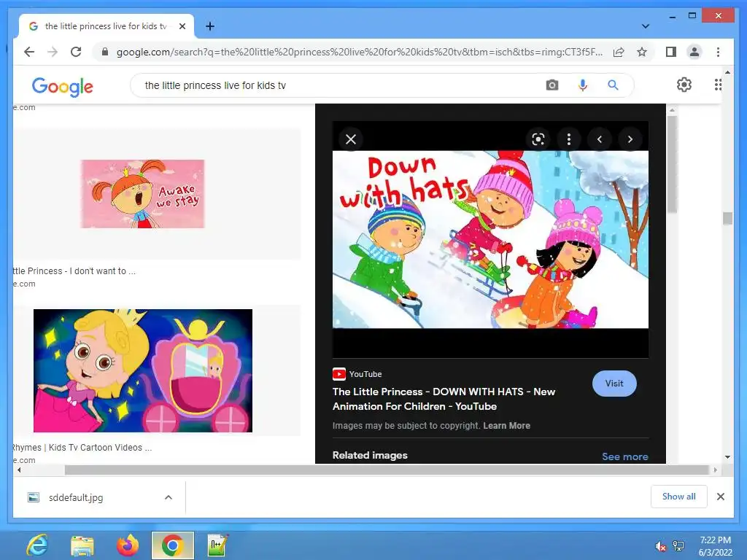Open the Down with hats preview image
The height and width of the screenshot is (560, 747).
click(490, 239)
